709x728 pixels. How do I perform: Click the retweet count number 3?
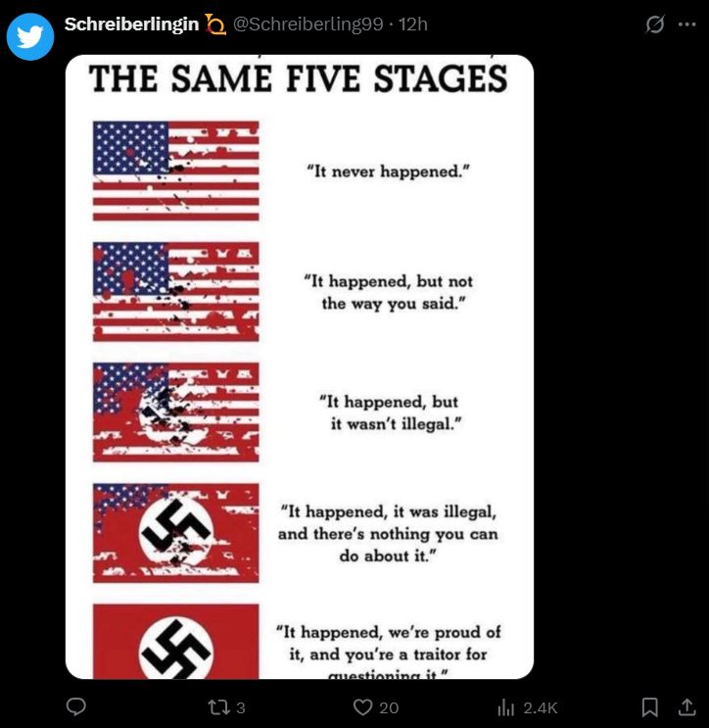point(240,707)
